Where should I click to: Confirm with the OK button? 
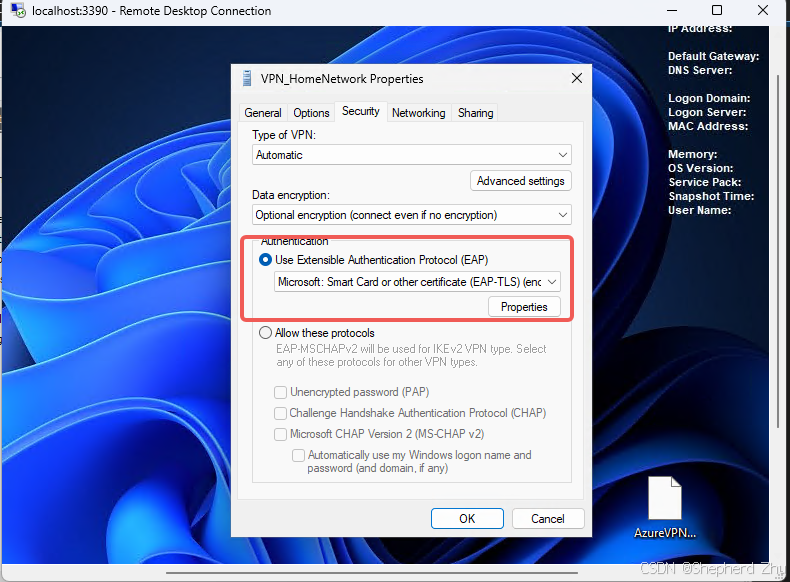tap(467, 519)
